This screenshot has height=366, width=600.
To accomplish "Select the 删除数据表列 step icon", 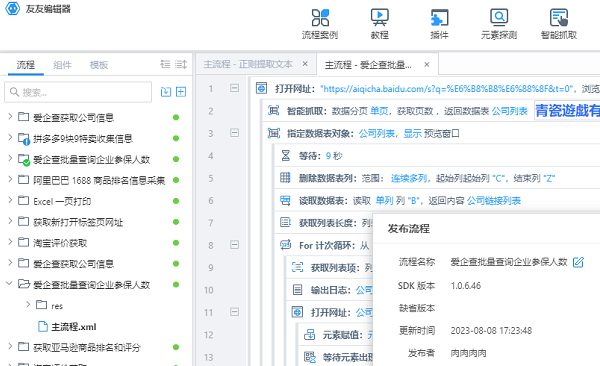I will click(285, 178).
